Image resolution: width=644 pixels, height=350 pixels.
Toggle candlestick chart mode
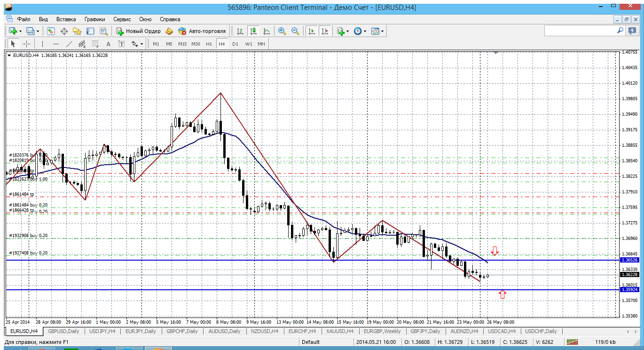tap(253, 31)
